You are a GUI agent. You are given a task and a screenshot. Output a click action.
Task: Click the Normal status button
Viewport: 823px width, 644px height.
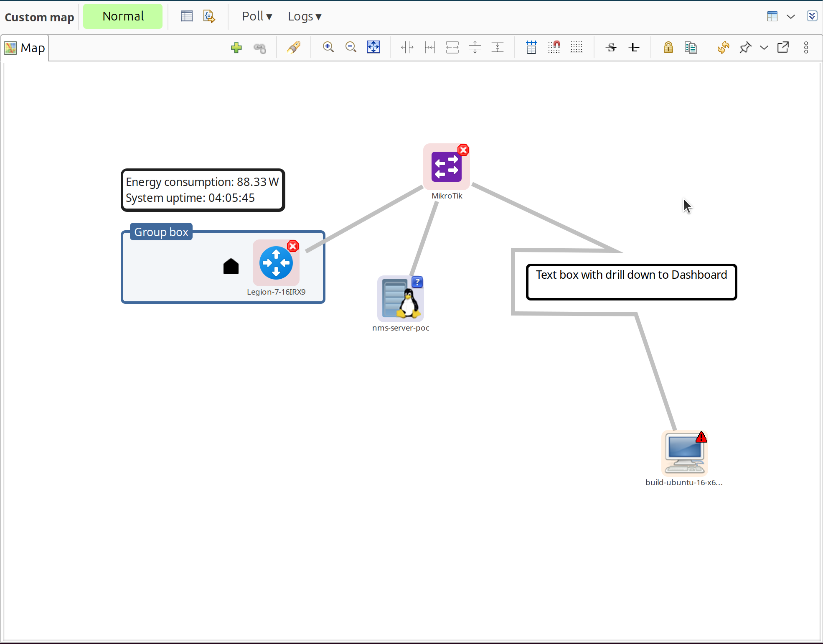122,16
